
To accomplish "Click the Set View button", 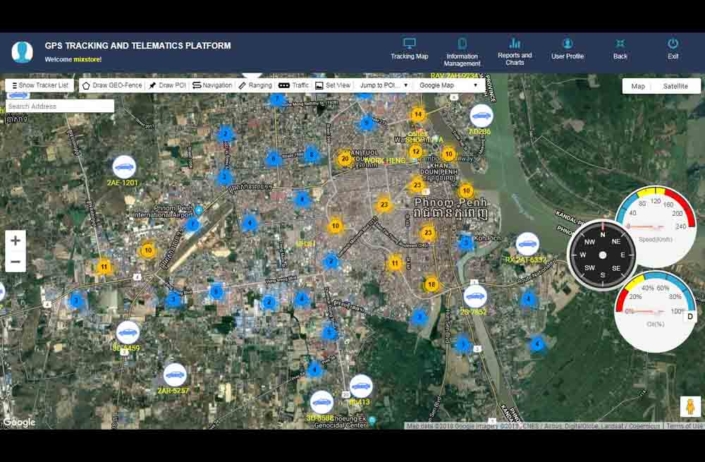I will [x=333, y=86].
